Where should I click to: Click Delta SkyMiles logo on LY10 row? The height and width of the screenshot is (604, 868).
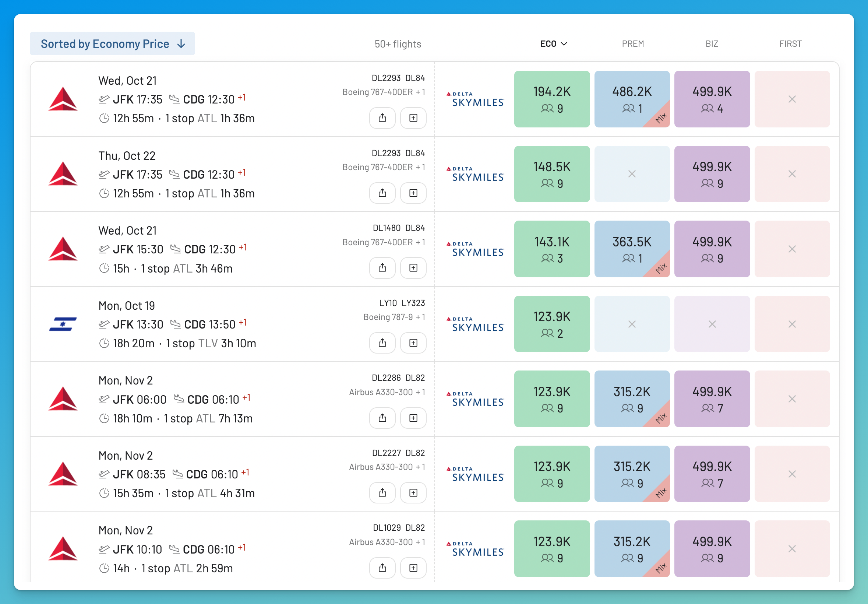[x=475, y=324]
